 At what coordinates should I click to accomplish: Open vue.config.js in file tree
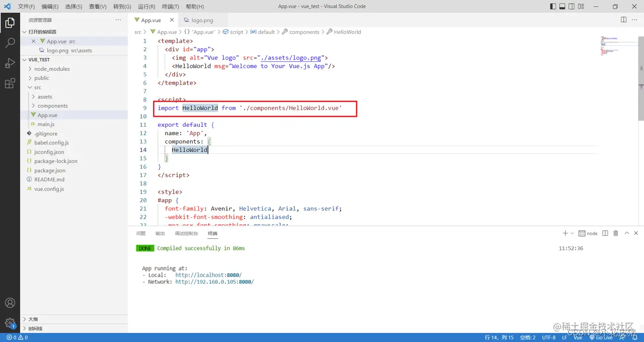[x=74, y=189]
